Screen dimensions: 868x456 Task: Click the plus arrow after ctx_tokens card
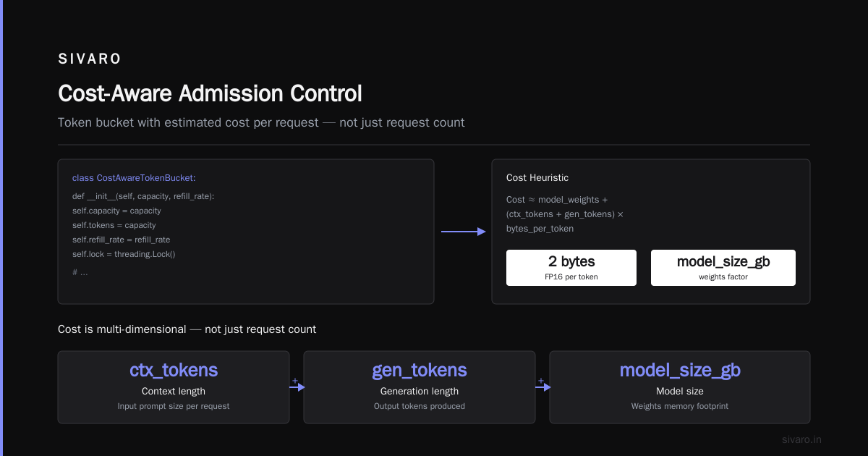pos(297,385)
